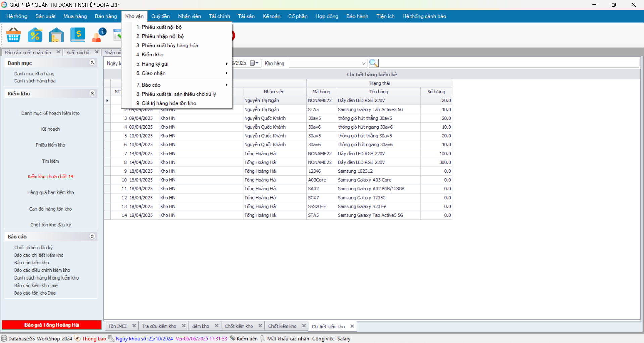
Task: Switch to the Tra cứu kiểm kho tab
Action: [x=159, y=326]
